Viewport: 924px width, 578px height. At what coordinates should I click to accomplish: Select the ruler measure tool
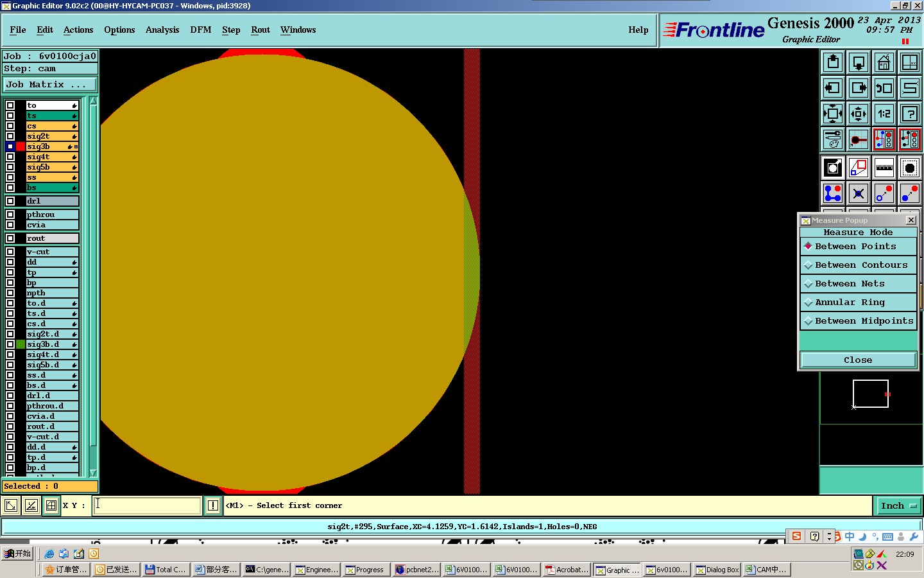(x=884, y=168)
